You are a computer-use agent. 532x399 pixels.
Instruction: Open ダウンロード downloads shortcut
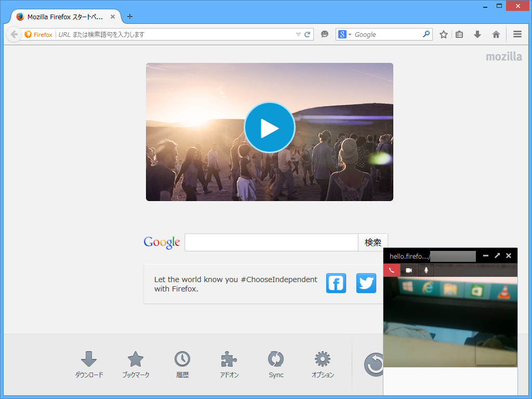click(89, 365)
